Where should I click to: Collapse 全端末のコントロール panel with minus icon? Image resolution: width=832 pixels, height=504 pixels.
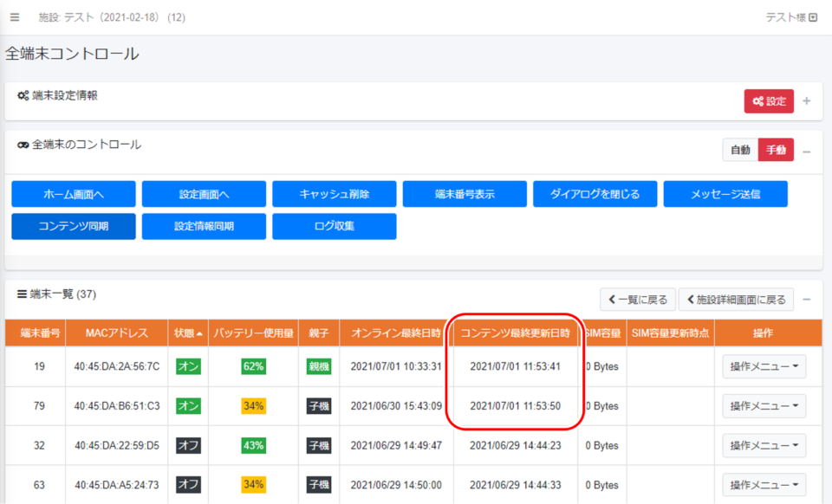click(807, 151)
